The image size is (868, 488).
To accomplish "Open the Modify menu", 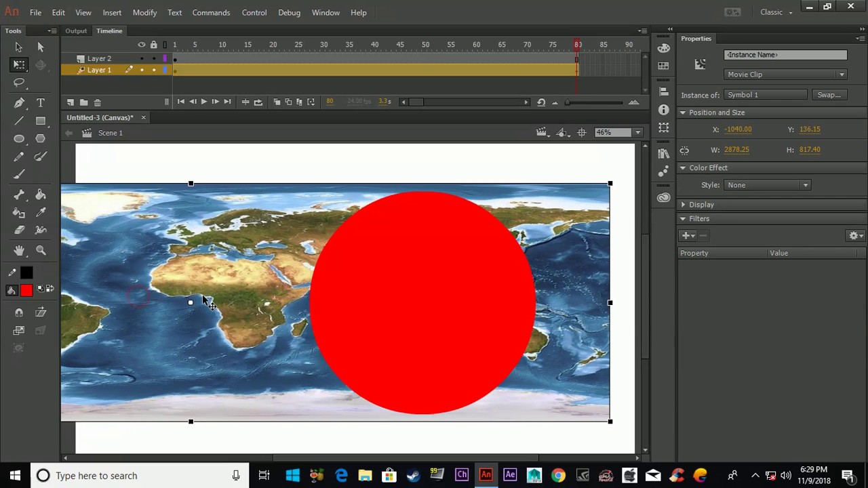I will [144, 12].
